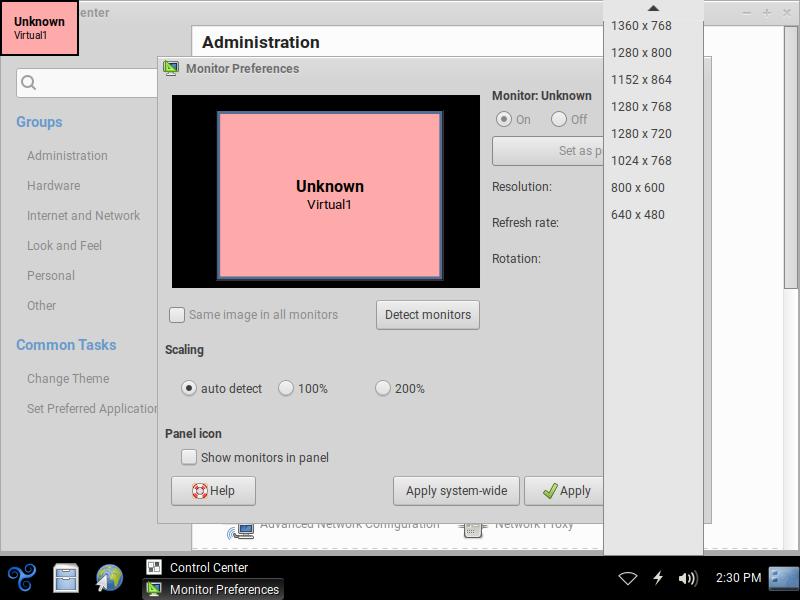
Task: Enable Same image in all monitors
Action: [x=177, y=315]
